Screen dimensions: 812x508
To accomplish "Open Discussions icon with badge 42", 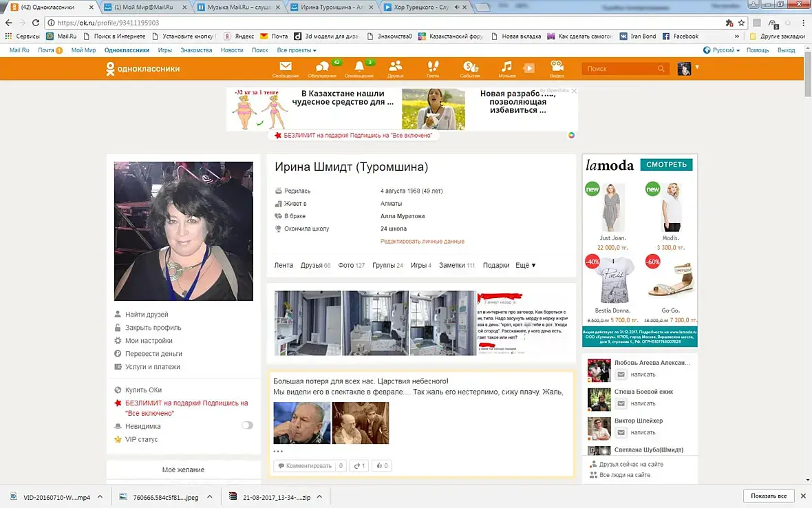I will click(x=322, y=69).
